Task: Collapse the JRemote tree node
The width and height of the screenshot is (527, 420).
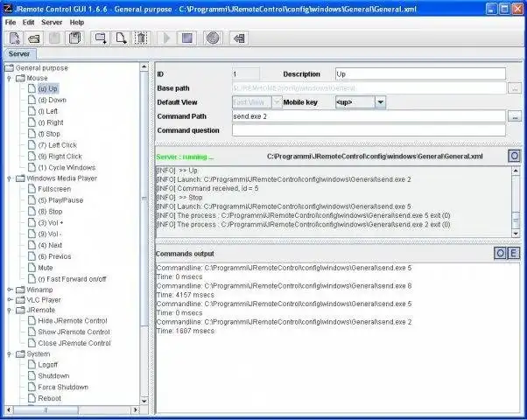Action: (x=10, y=310)
